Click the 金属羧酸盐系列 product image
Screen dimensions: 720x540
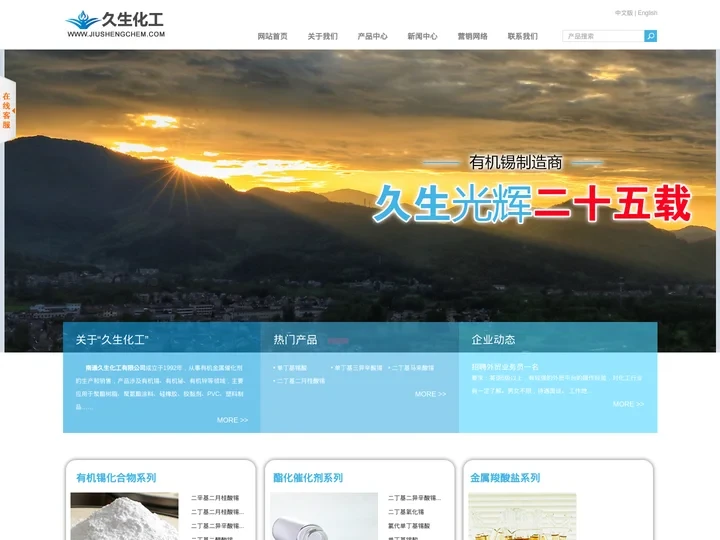[522, 516]
